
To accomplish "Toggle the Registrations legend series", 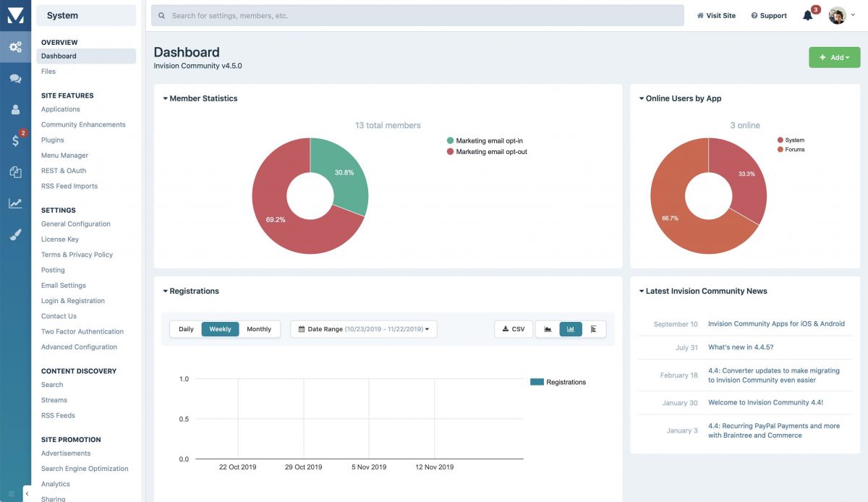I will point(558,382).
